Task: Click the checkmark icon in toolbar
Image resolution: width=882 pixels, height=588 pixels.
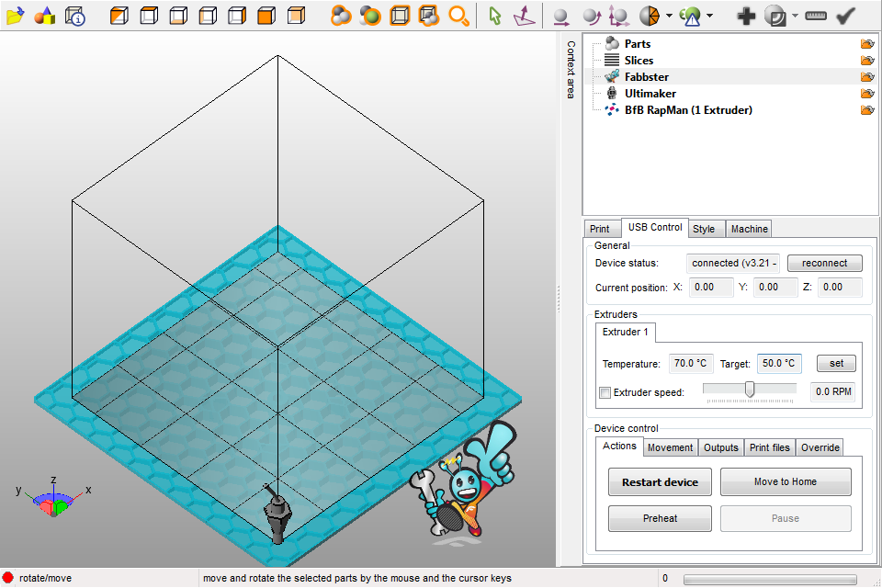Action: (846, 16)
